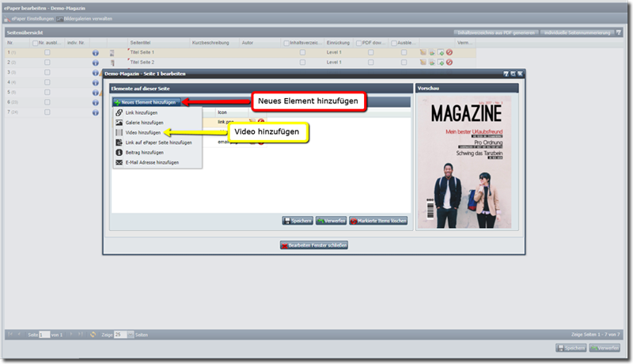Click the edit icon for 'Titel Seite 1'
633x364 pixels.
(x=423, y=52)
